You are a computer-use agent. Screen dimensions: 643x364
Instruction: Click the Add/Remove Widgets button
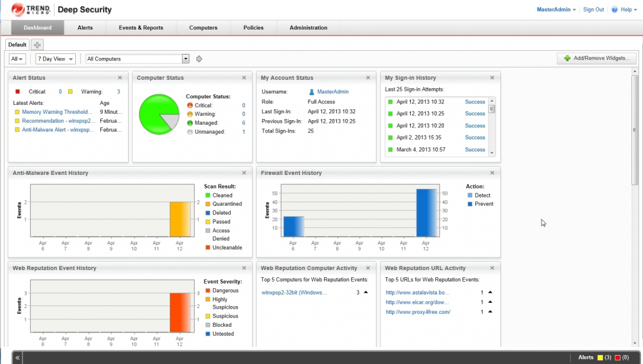click(596, 59)
